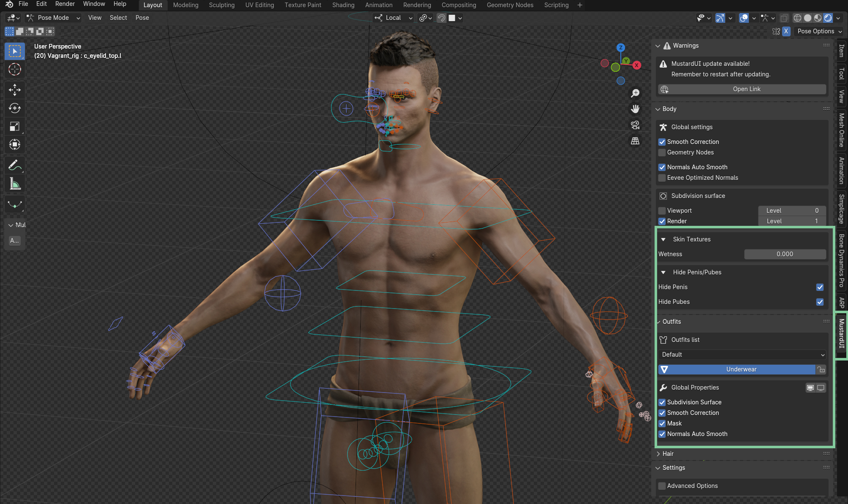Viewport: 848px width, 504px height.
Task: Select the Scale tool
Action: pos(15,126)
